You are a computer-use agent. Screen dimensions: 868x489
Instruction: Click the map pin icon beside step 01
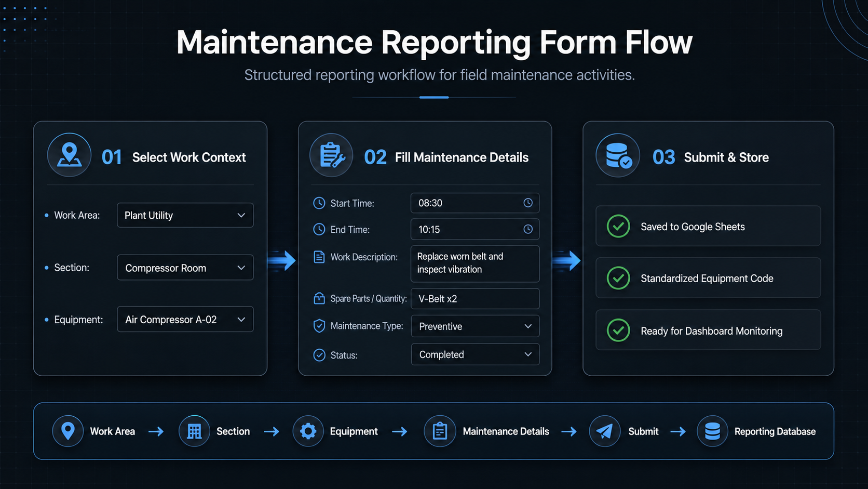tap(69, 155)
